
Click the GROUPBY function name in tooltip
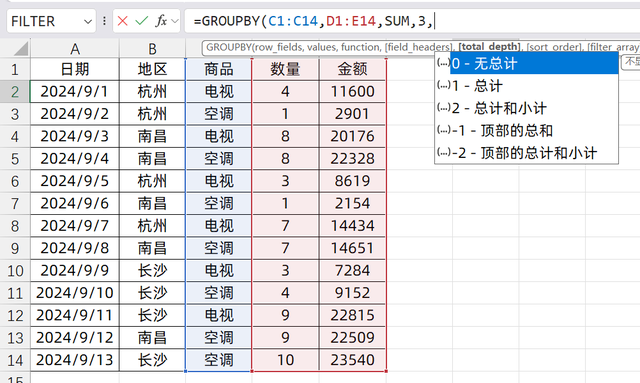(228, 47)
